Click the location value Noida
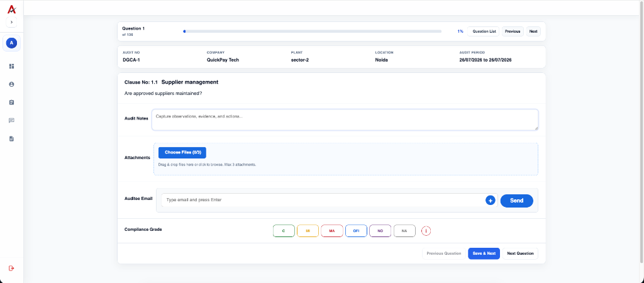 [x=382, y=60]
